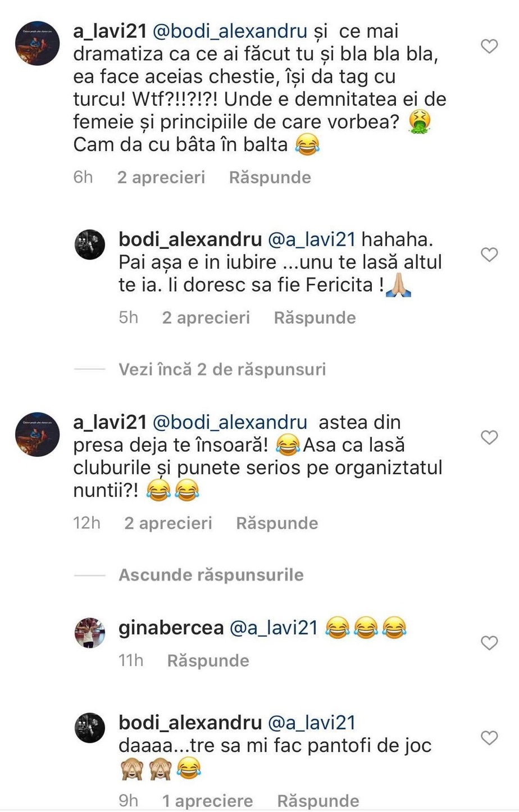Like a_lavi21's first comment with the heart
Image resolution: width=519 pixels, height=812 pixels.
pos(490,46)
